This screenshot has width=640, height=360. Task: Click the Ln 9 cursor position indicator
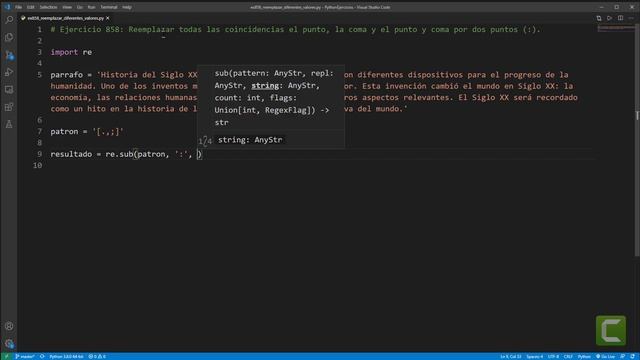click(511, 356)
